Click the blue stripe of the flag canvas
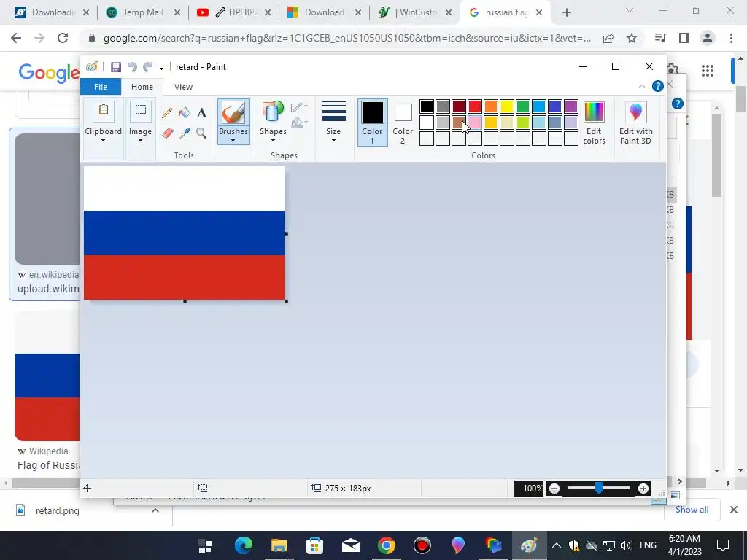This screenshot has height=560, width=747. point(184,233)
